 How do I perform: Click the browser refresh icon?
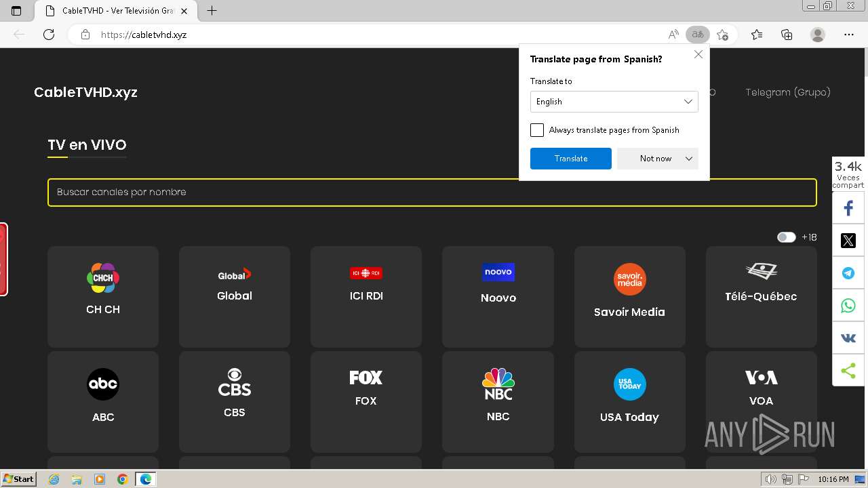[49, 35]
